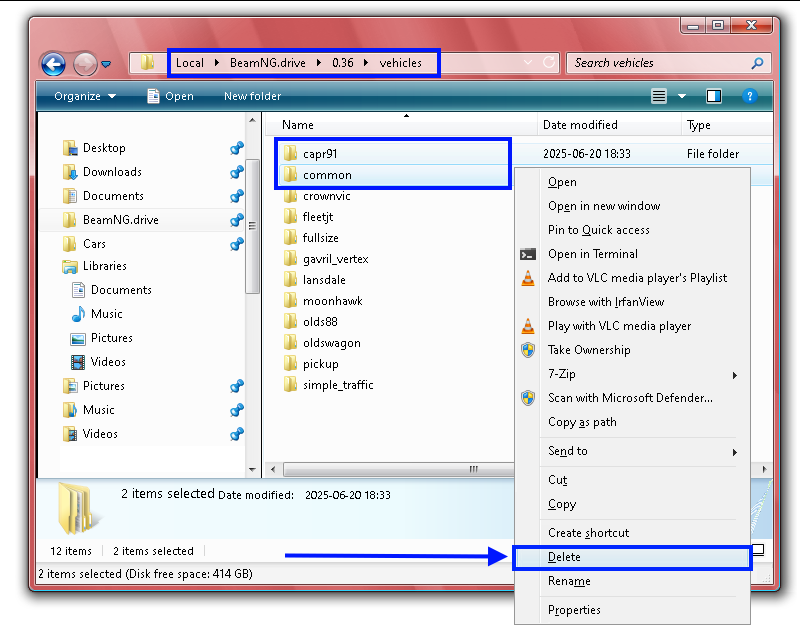The height and width of the screenshot is (634, 800).
Task: Click the search magnifier icon
Action: coord(758,63)
